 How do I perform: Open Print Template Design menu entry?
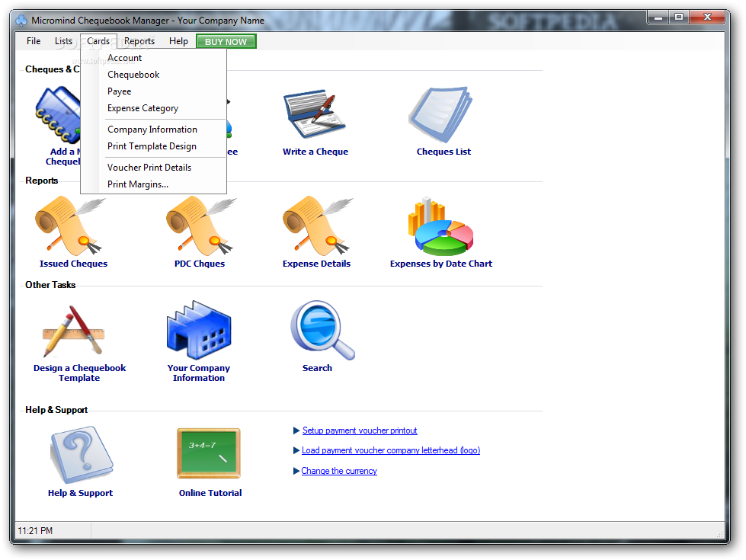tap(153, 146)
